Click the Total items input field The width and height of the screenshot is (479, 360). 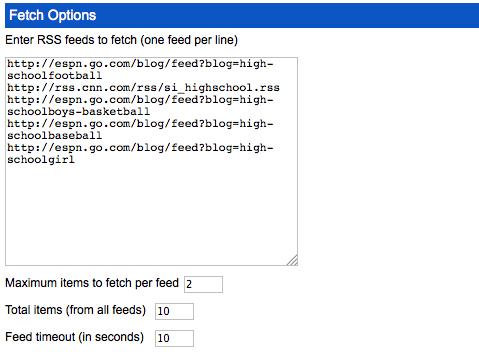174,311
